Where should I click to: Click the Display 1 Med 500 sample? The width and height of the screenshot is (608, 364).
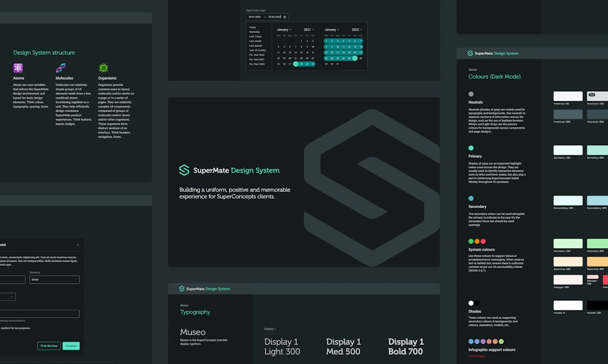[x=344, y=347]
